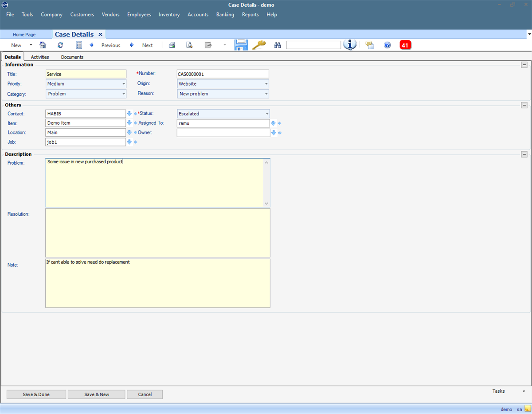Viewport: 532px width, 414px height.
Task: Go to home with the house icon
Action: point(43,45)
